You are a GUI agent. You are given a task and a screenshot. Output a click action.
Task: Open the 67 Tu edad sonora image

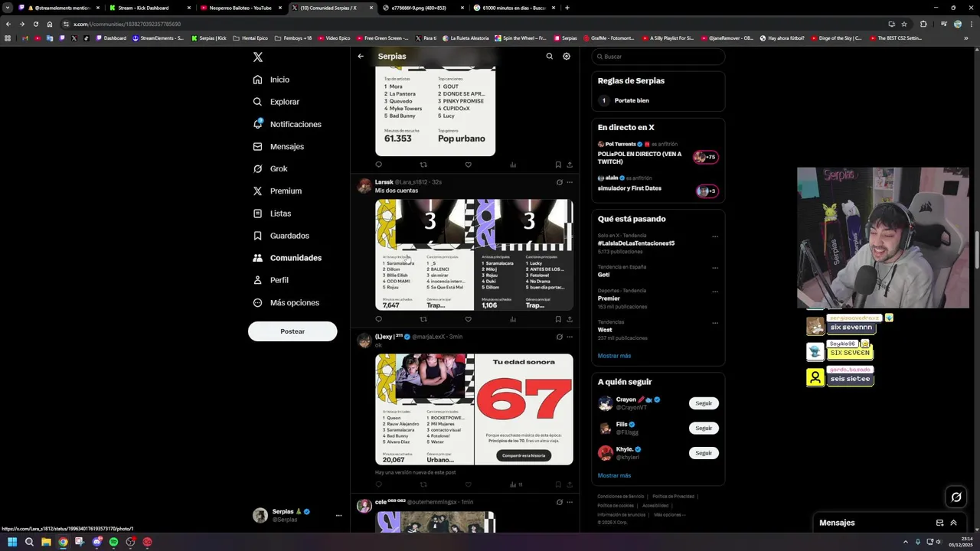pyautogui.click(x=524, y=409)
